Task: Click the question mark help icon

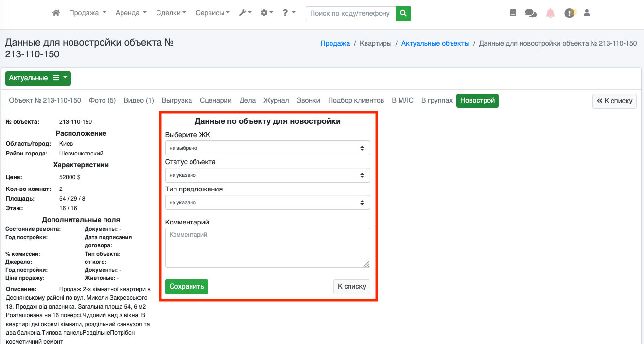Action: pyautogui.click(x=288, y=13)
